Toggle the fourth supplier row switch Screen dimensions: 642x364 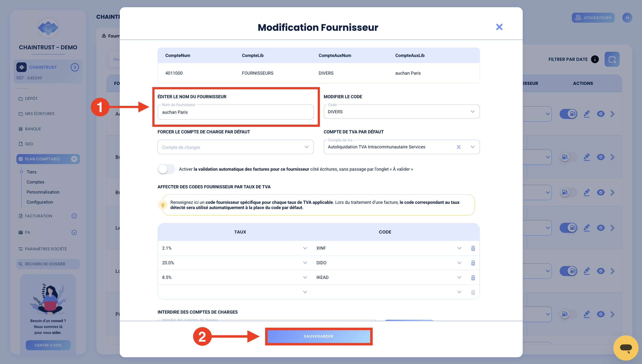tap(568, 228)
